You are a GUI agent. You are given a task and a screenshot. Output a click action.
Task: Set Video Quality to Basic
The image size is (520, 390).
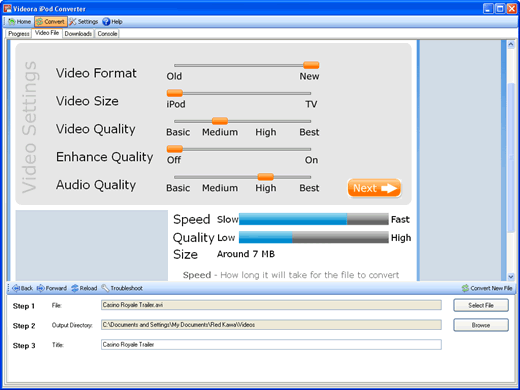[178, 132]
